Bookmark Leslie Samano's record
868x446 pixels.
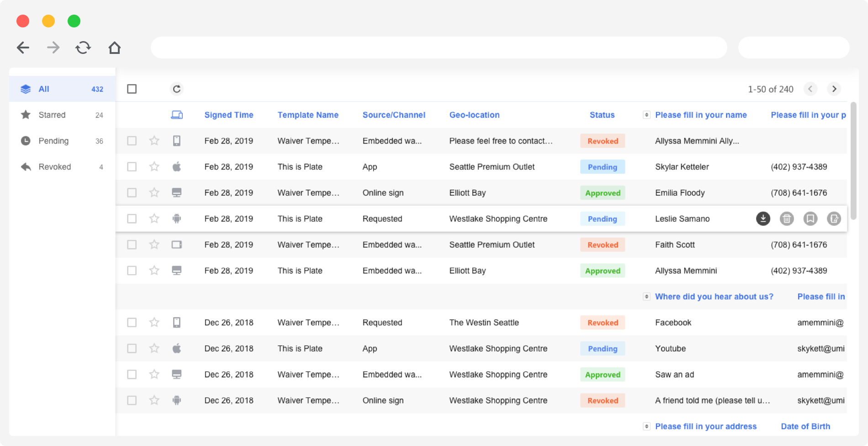point(811,219)
